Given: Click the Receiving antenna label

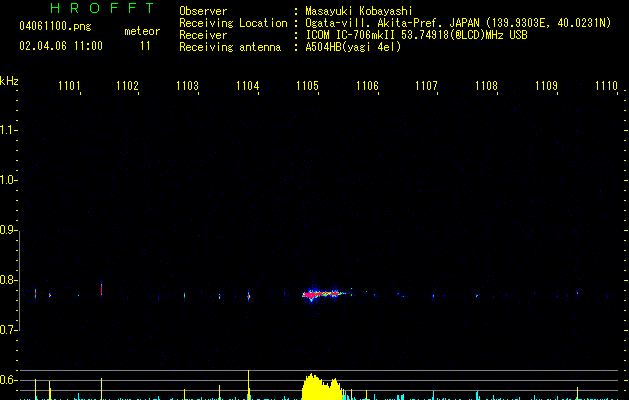Looking at the screenshot, I should 230,47.
